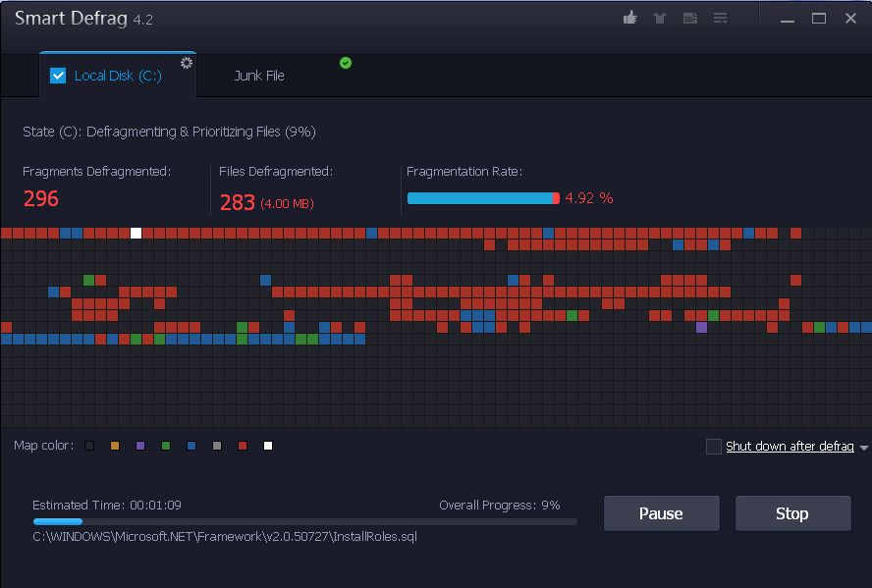The width and height of the screenshot is (872, 588).
Task: Click the fragments count 296
Action: click(40, 198)
